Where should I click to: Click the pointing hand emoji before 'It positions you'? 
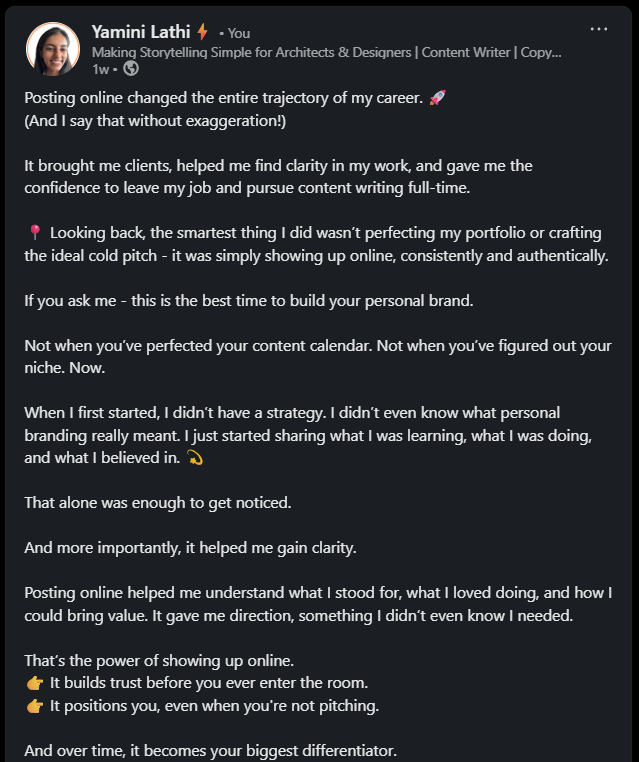(35, 706)
